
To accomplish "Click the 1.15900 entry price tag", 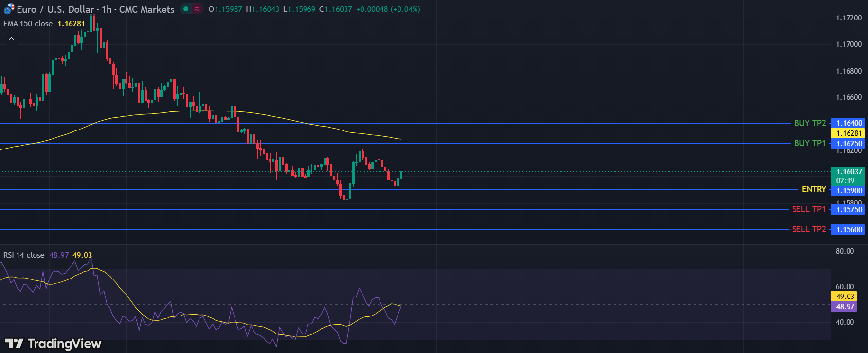I will click(849, 191).
